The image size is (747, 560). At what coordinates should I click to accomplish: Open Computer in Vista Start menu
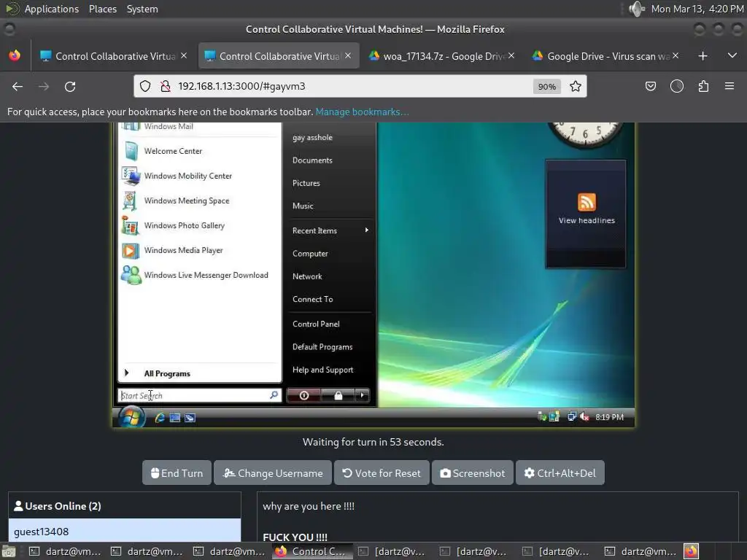pyautogui.click(x=310, y=254)
